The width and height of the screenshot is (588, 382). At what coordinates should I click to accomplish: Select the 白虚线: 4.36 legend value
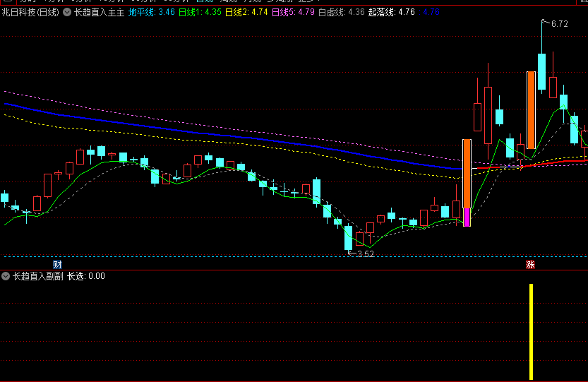point(341,13)
